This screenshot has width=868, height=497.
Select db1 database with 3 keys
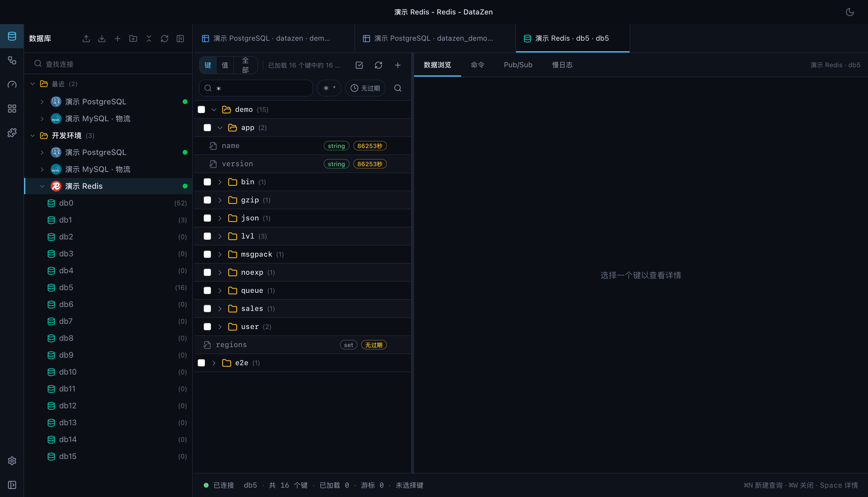tap(108, 220)
